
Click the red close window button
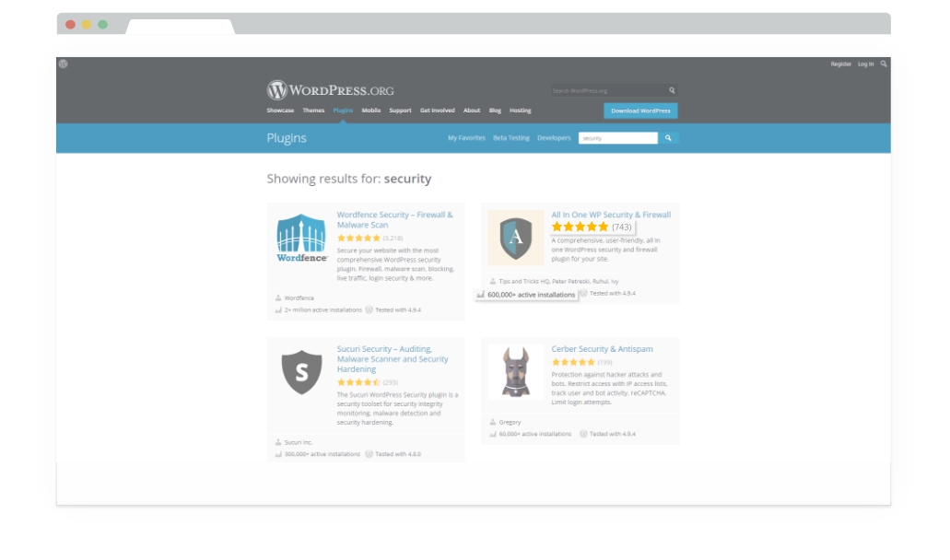(70, 24)
